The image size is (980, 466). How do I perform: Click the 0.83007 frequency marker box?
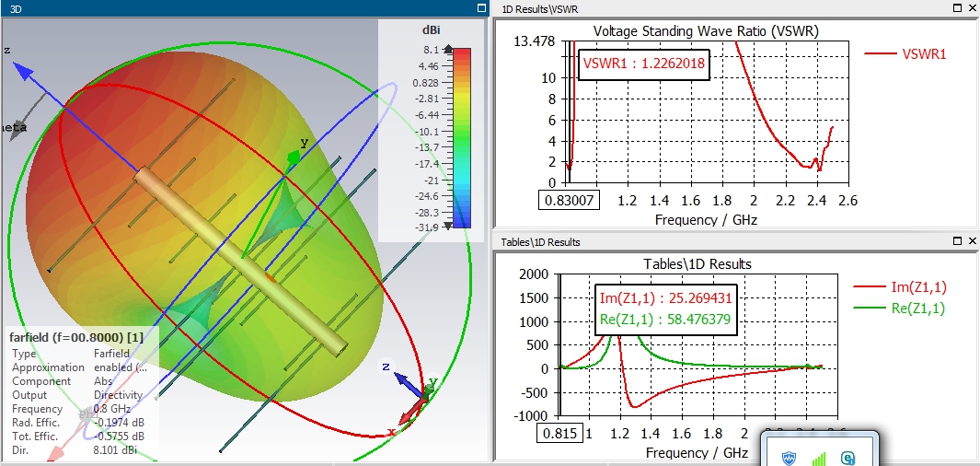tap(569, 201)
